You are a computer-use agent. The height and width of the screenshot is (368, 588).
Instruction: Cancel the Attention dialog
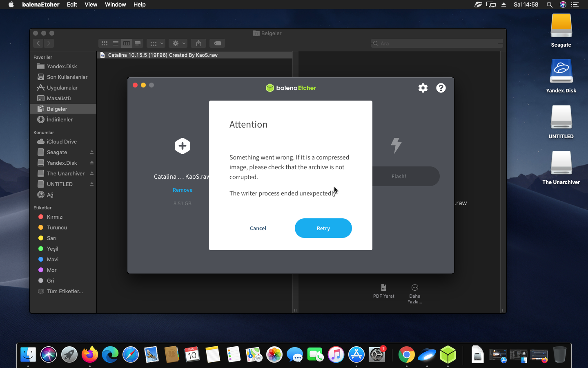tap(258, 228)
